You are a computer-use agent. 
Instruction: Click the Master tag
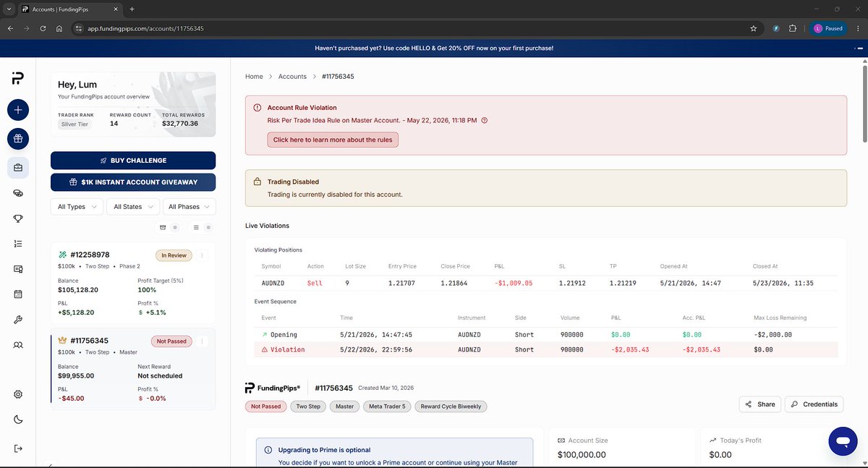344,407
